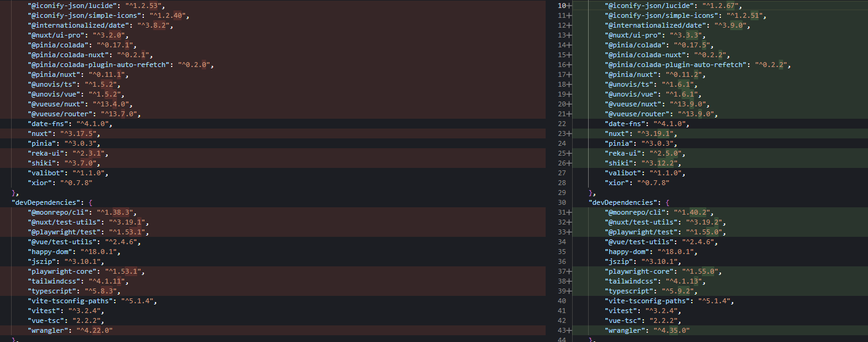Click the added-line plus marker on line 10

pyautogui.click(x=568, y=6)
